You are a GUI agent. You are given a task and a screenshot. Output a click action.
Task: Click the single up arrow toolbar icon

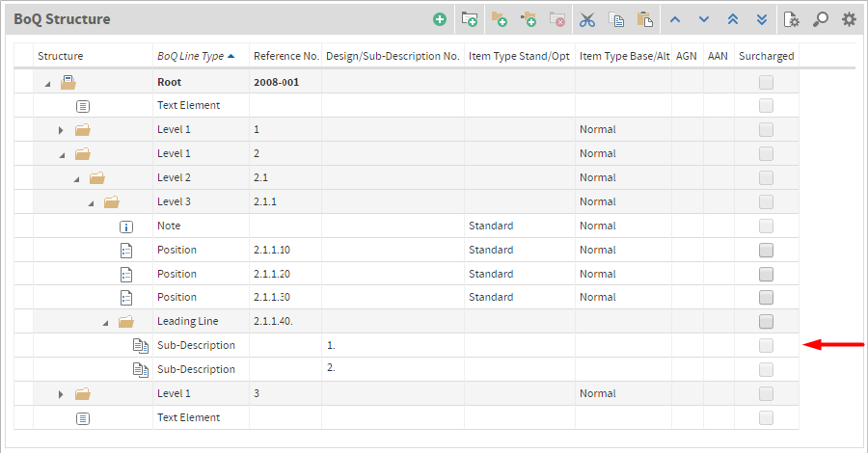(x=675, y=20)
